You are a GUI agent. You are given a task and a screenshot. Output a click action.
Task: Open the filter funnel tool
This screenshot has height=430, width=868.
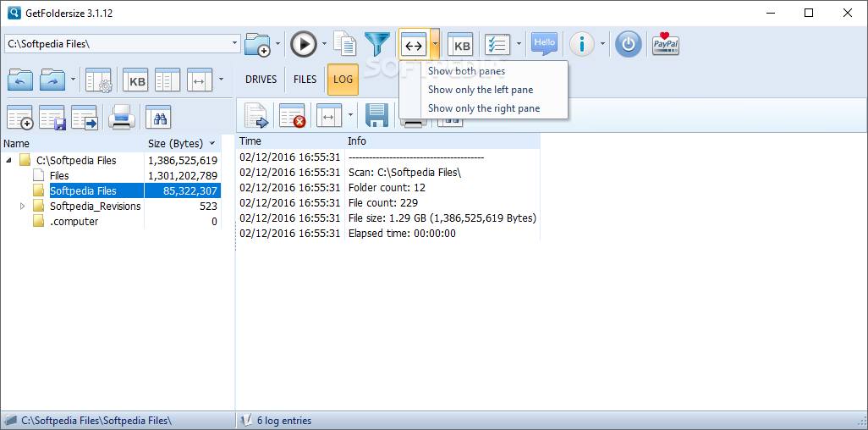click(377, 44)
